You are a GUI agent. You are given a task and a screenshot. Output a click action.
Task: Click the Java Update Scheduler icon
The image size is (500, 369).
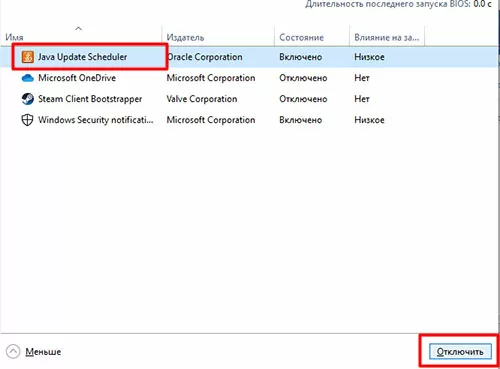(x=27, y=57)
